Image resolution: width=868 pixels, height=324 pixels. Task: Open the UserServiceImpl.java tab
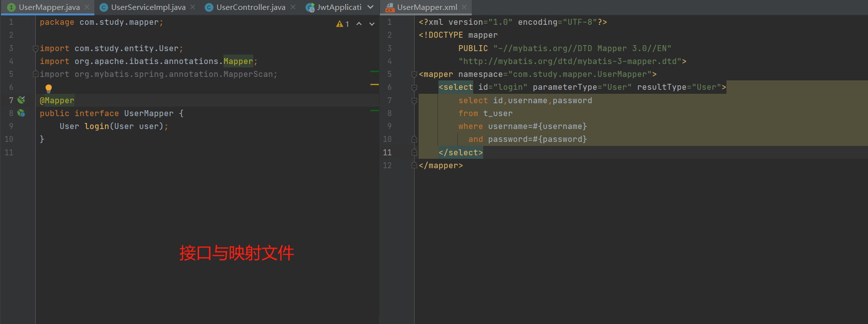[148, 7]
